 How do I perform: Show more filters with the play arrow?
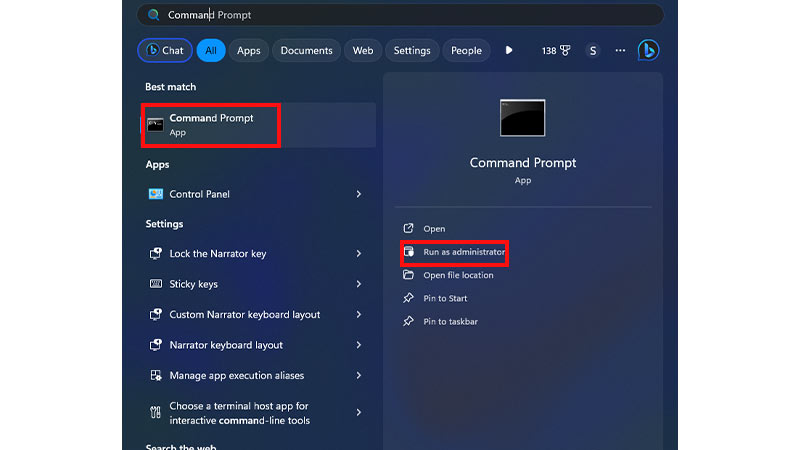click(x=509, y=50)
